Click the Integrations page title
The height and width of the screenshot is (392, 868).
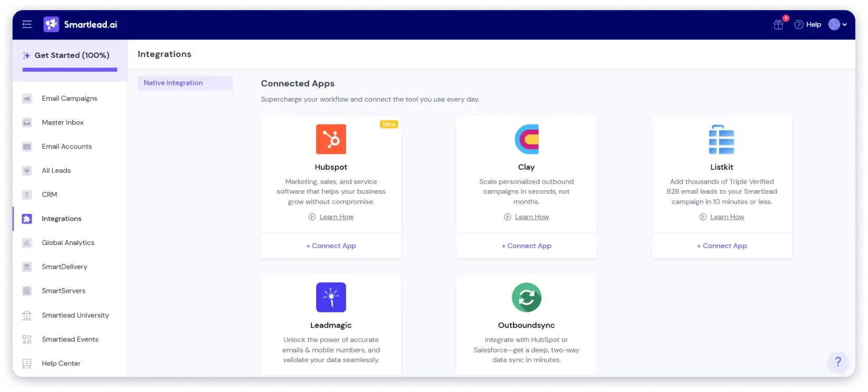[164, 54]
